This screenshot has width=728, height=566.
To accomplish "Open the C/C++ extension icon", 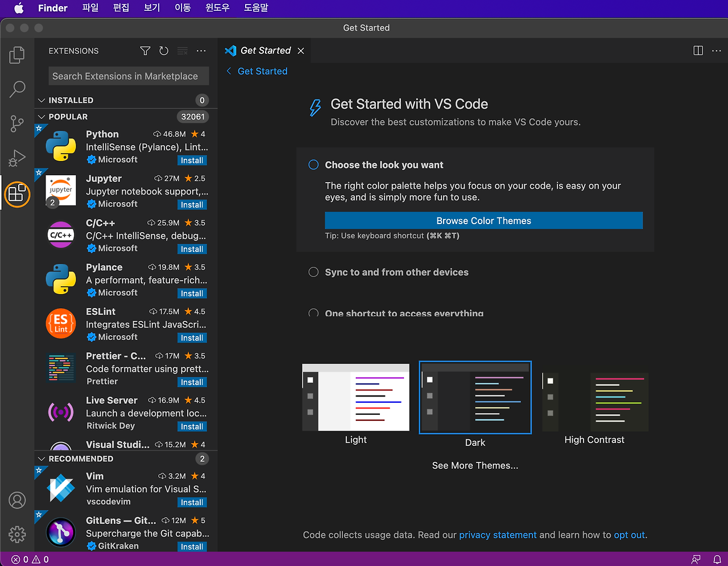I will click(x=61, y=235).
